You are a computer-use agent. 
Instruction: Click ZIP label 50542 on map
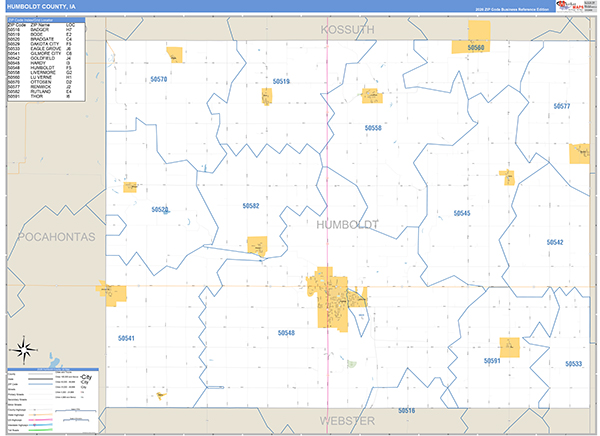pos(555,242)
